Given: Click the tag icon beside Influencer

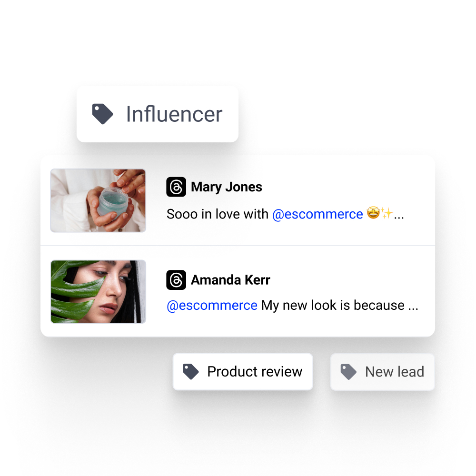Looking at the screenshot, I should tap(103, 114).
